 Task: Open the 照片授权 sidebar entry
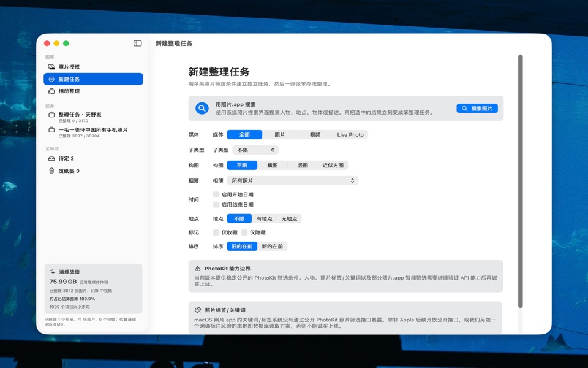tap(93, 67)
